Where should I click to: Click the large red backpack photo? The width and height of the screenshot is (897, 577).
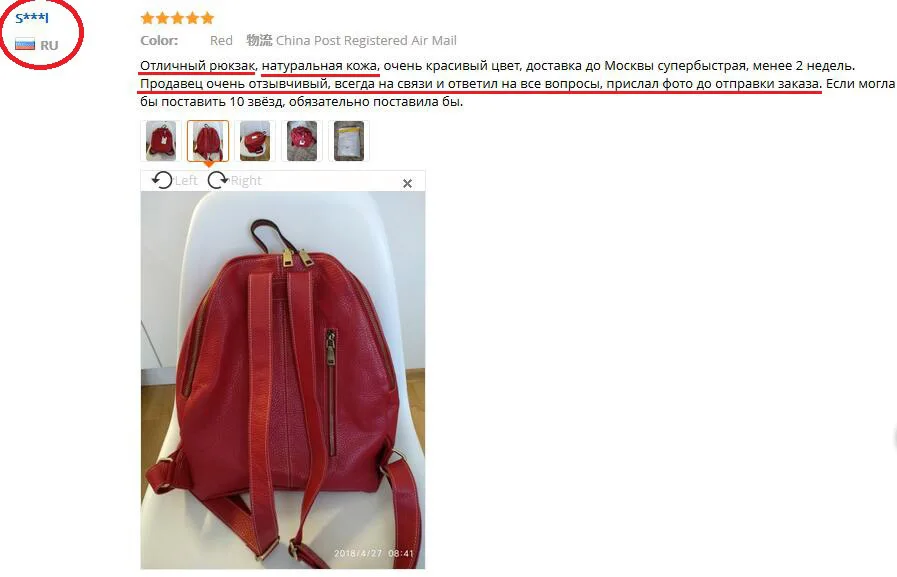(283, 380)
